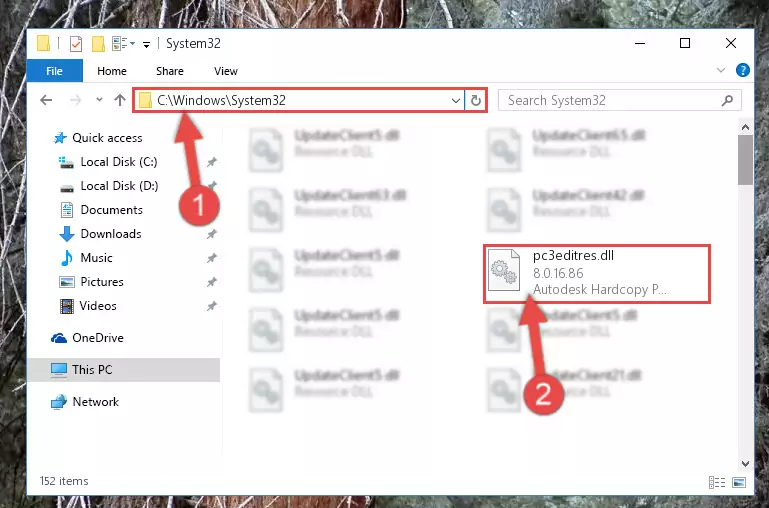Click the Network icon in the sidebar
The height and width of the screenshot is (508, 769).
click(58, 402)
